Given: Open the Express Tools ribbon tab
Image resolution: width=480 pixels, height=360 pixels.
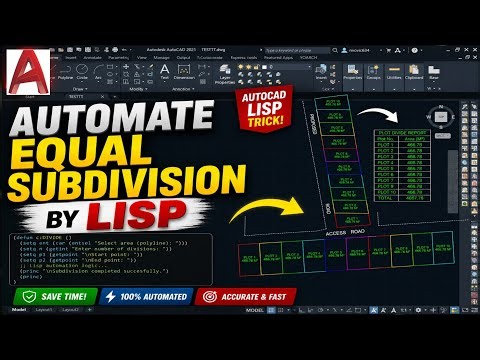Looking at the screenshot, I should pyautogui.click(x=244, y=58).
